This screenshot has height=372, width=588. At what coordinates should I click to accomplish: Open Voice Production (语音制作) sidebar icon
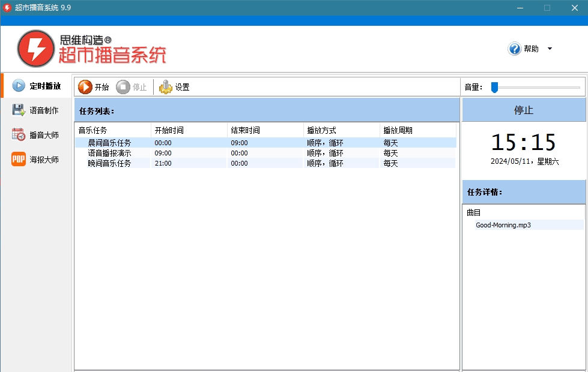[19, 110]
